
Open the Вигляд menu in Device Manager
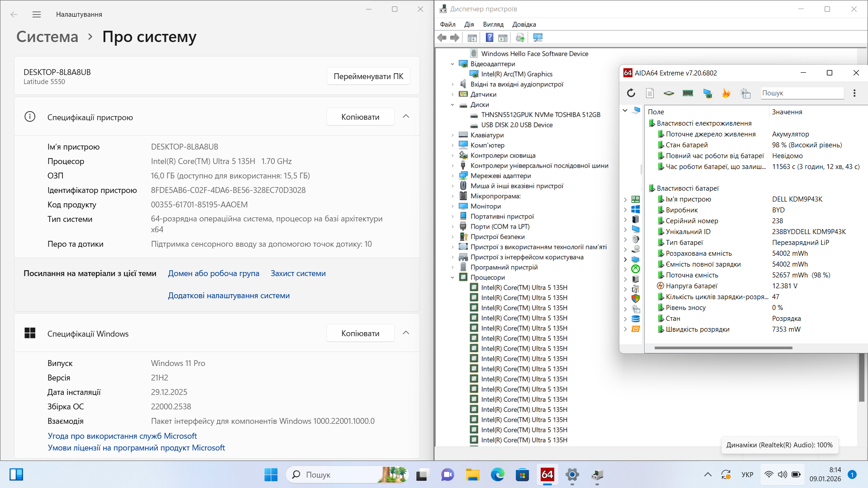pos(493,24)
